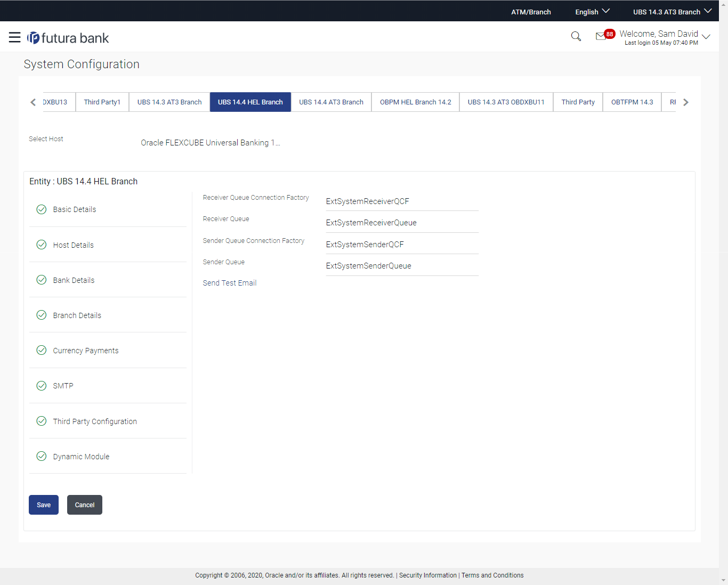
Task: Open the Security Information footer link
Action: 428,575
